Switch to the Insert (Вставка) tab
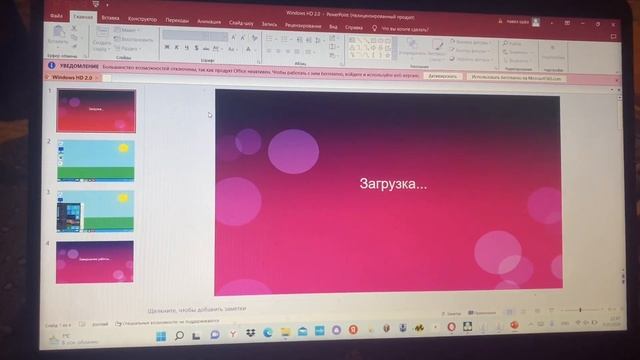The image size is (640, 360). [110, 18]
